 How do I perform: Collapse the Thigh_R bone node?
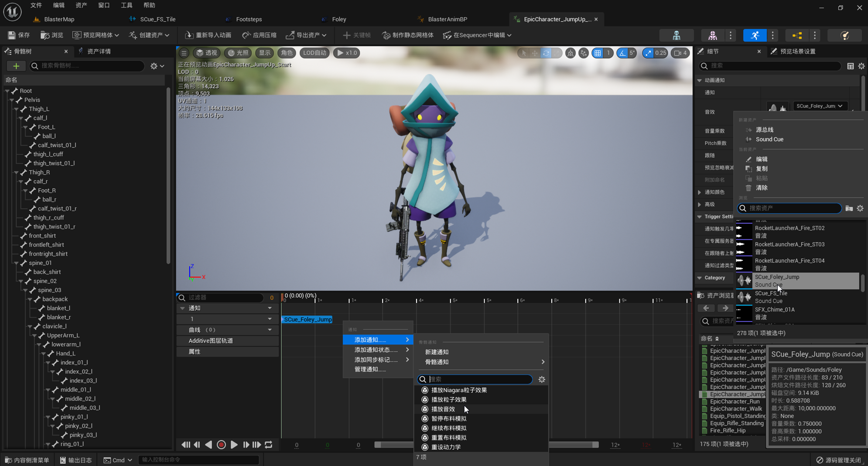16,172
